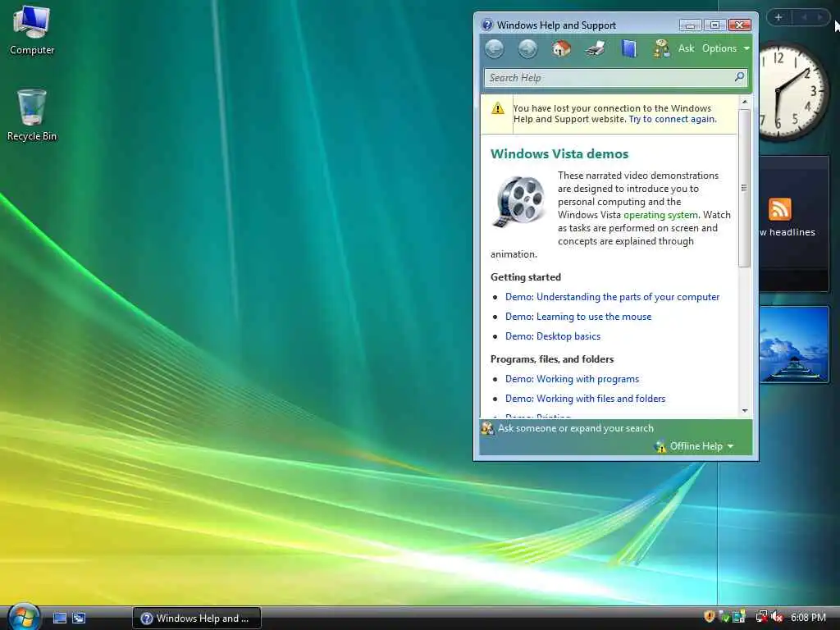Go back in Help and Support
Viewport: 840px width, 630px height.
pos(494,48)
